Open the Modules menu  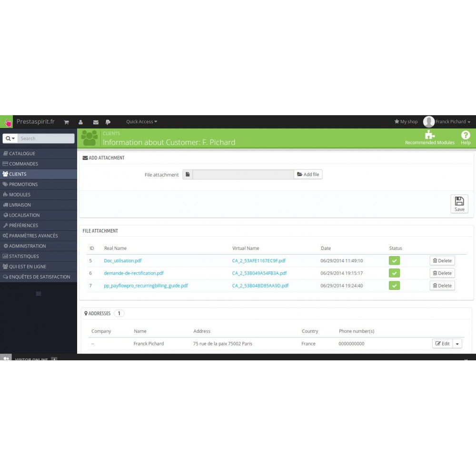pyautogui.click(x=38, y=195)
